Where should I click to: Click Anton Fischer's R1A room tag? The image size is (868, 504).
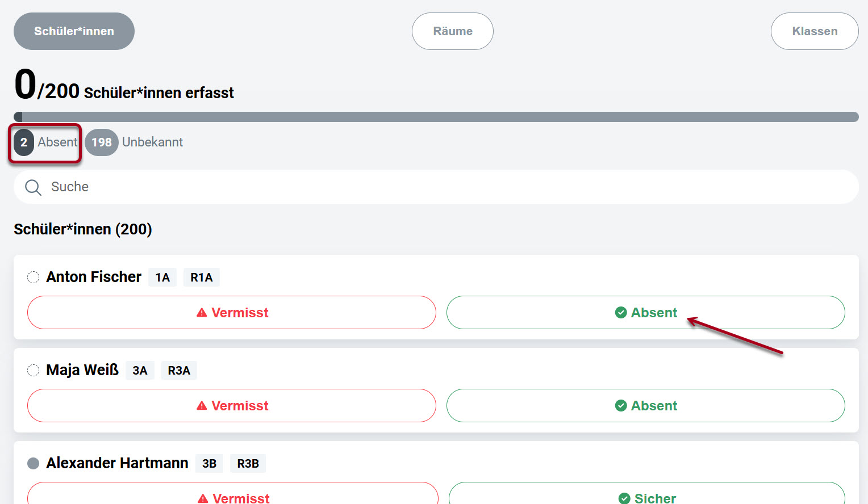(202, 278)
